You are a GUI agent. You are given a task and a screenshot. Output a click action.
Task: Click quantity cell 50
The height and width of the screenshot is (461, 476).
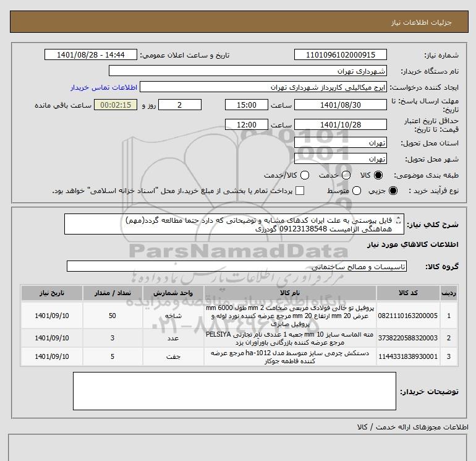tap(113, 316)
